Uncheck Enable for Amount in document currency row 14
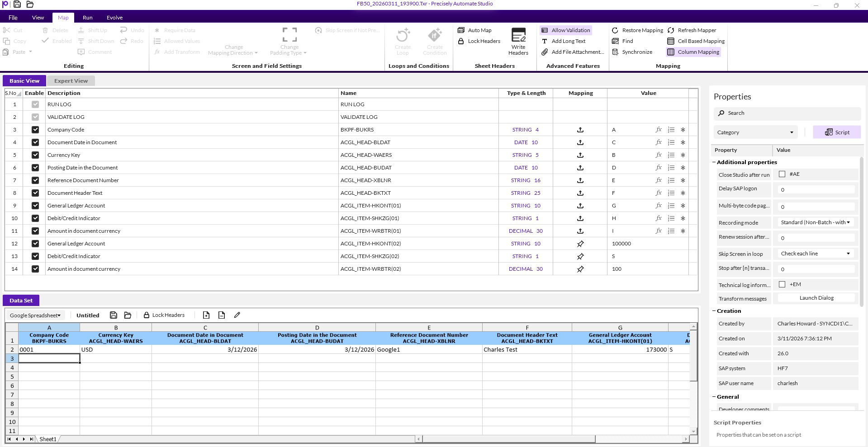The image size is (868, 447). pyautogui.click(x=35, y=269)
